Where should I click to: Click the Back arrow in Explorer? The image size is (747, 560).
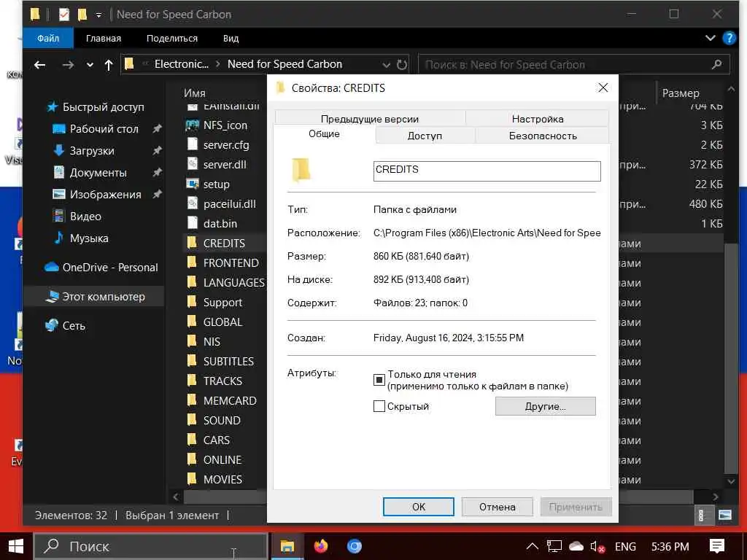pyautogui.click(x=40, y=65)
